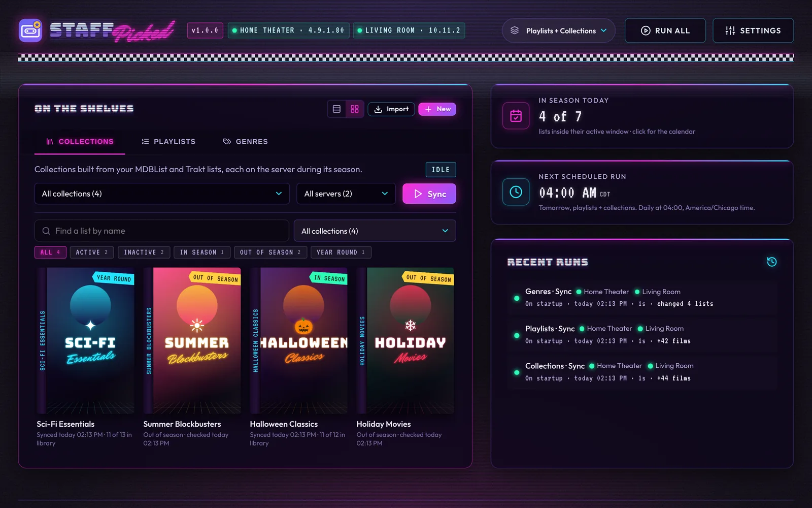Screen dimensions: 812x508
Task: Click the Sci-Fi Essentials title text
Action: (65, 424)
